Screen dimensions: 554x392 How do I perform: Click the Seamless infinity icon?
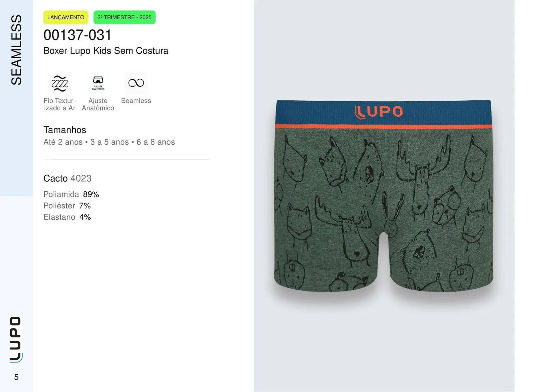click(x=136, y=83)
